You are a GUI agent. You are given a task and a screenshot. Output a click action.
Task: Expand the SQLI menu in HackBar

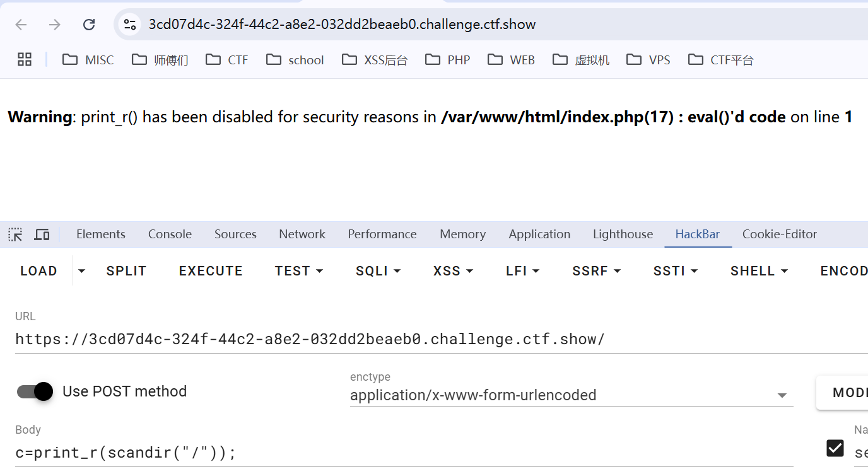click(378, 271)
